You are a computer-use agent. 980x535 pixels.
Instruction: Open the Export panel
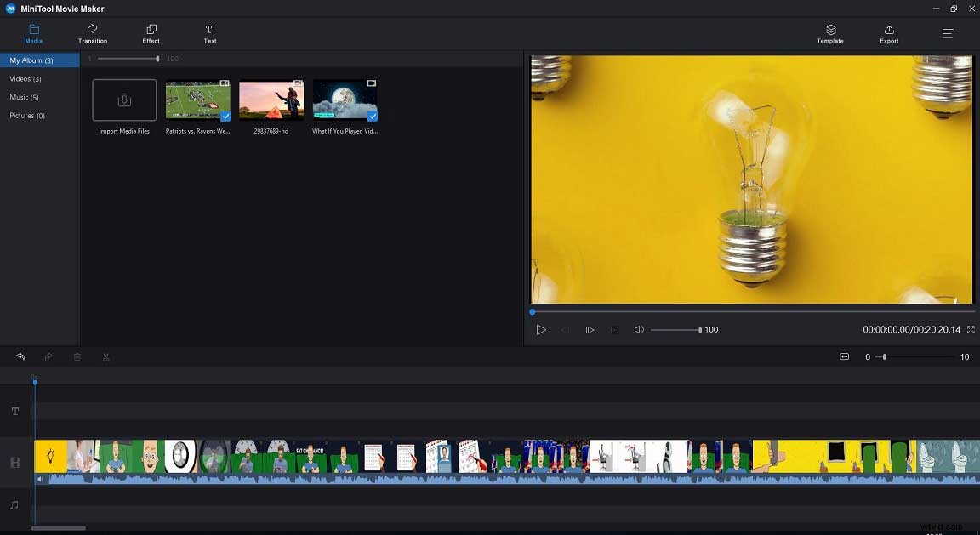(x=888, y=34)
